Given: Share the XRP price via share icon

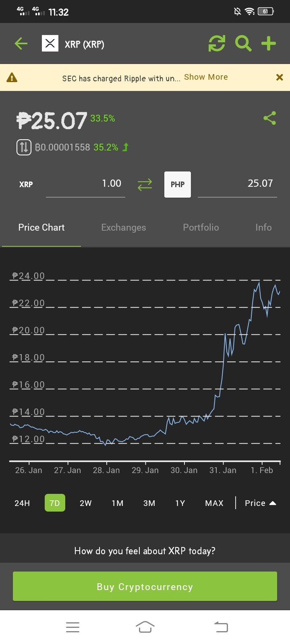Looking at the screenshot, I should [269, 118].
